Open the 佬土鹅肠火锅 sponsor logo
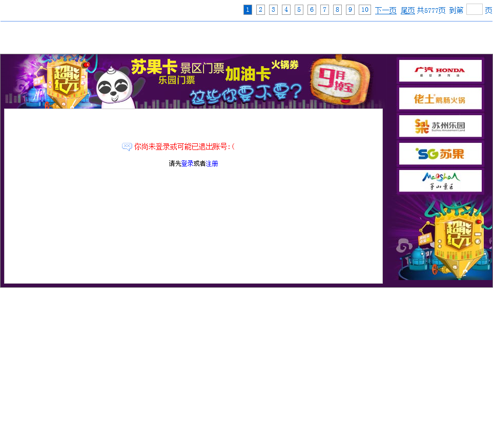Image resolution: width=493 pixels, height=448 pixels. (440, 99)
